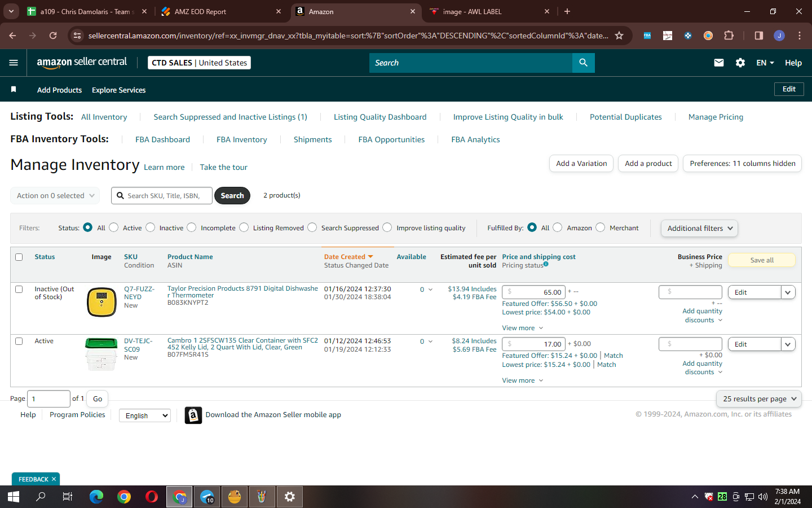
Task: Close the FEEDBACK tab
Action: point(54,479)
